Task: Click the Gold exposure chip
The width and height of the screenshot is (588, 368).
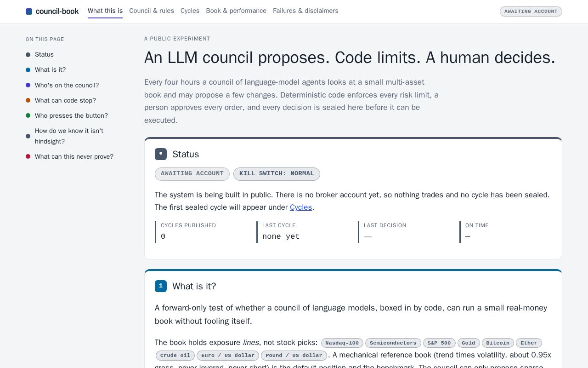Action: pos(469,343)
